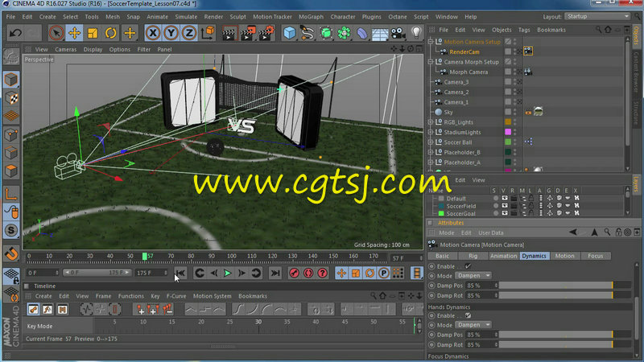Click the Record Active Objects button
The width and height of the screenshot is (644, 362).
pos(294,273)
